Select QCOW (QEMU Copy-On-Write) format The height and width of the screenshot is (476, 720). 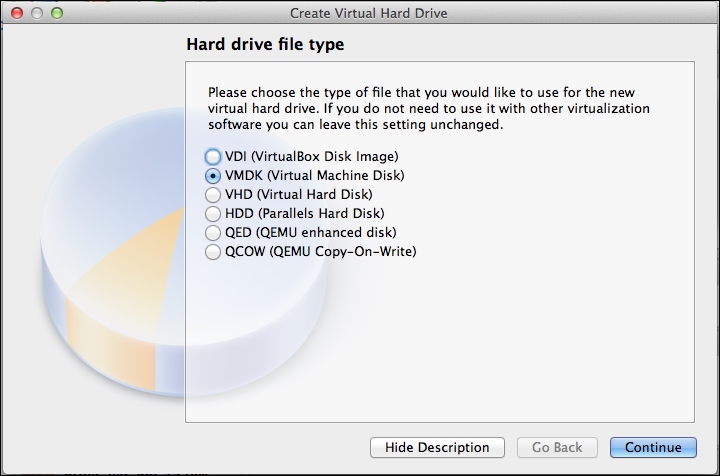click(x=311, y=252)
